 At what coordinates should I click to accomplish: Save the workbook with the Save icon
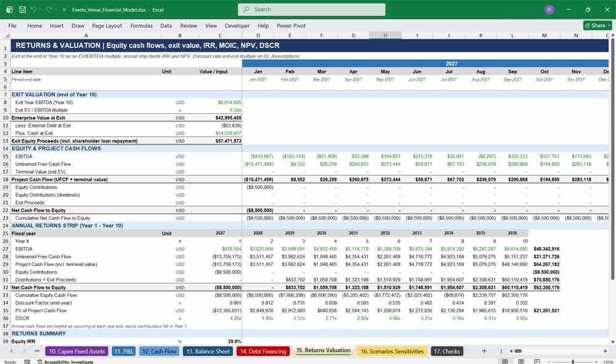coord(22,9)
